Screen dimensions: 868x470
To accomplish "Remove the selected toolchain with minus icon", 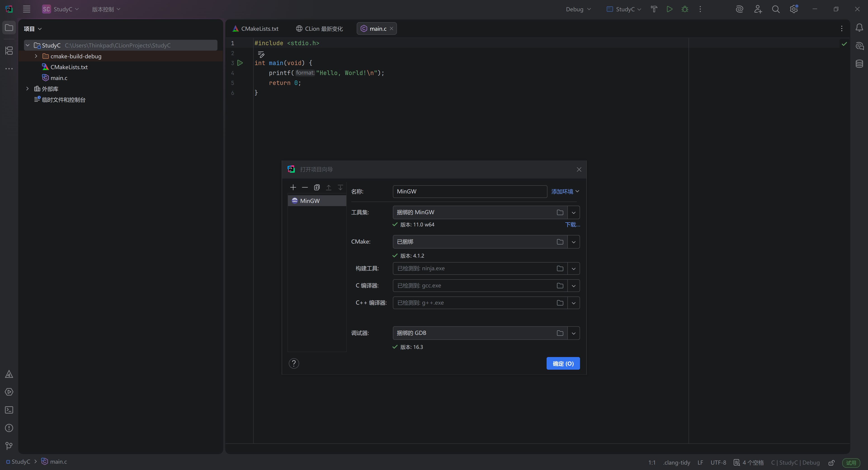I will click(305, 187).
